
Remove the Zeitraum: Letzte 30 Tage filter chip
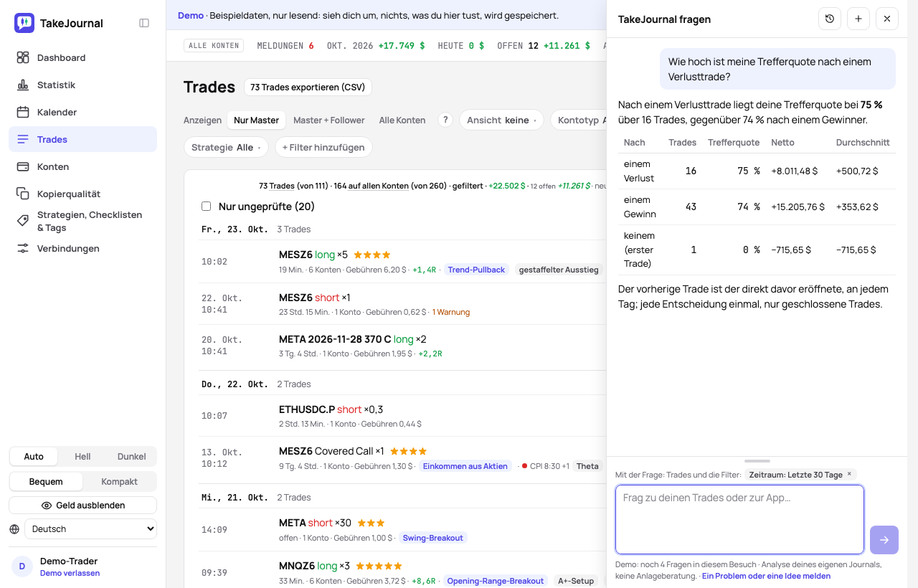[849, 474]
